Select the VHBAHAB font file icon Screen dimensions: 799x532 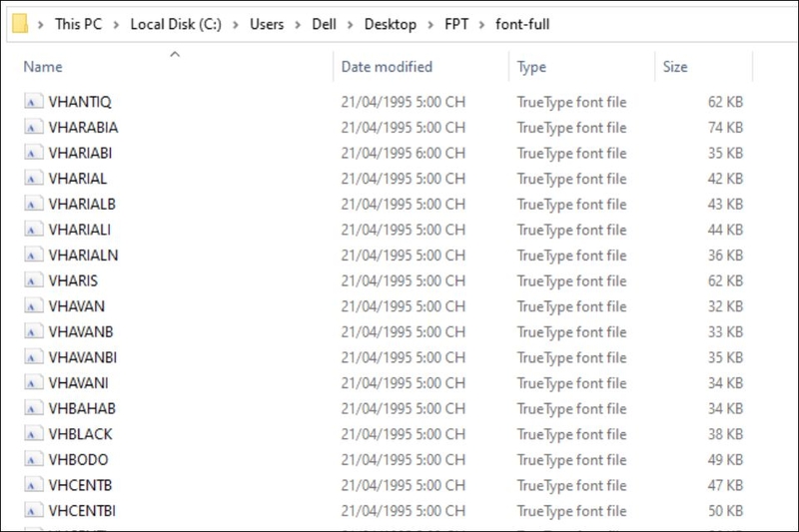(33, 408)
